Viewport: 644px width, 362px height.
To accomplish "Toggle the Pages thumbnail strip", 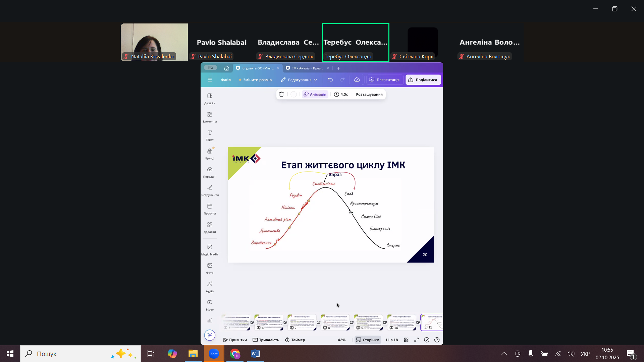I will (x=368, y=340).
